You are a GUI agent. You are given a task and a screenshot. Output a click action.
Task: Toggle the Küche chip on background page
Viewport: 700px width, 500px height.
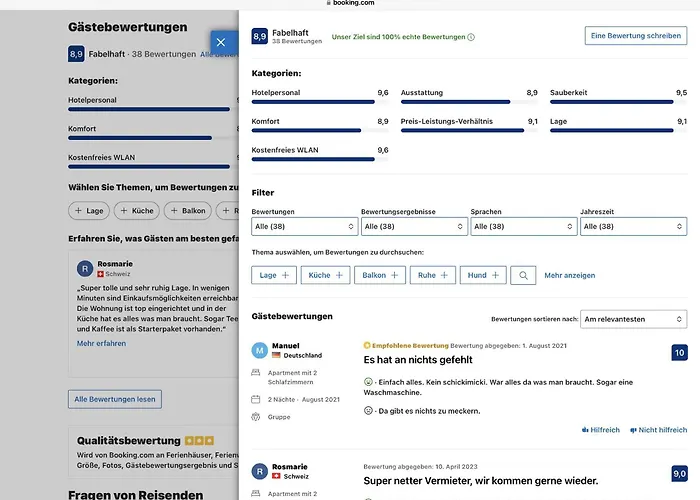point(137,211)
